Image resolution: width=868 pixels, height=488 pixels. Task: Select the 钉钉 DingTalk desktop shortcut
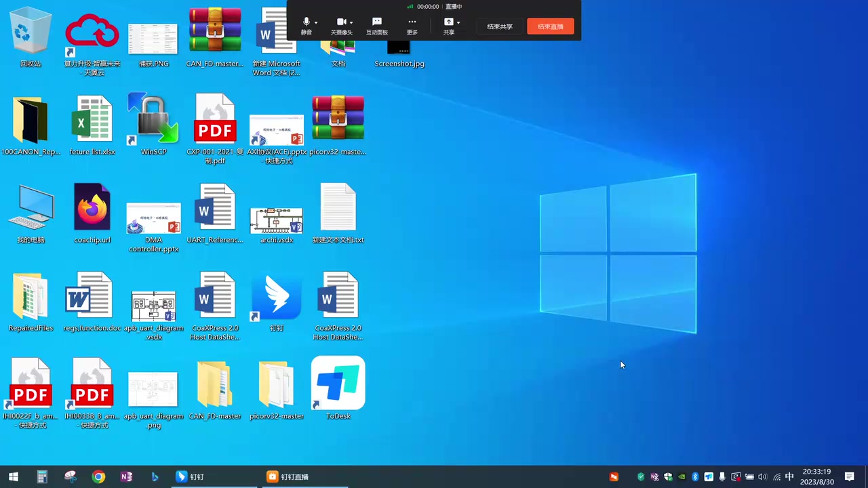276,302
